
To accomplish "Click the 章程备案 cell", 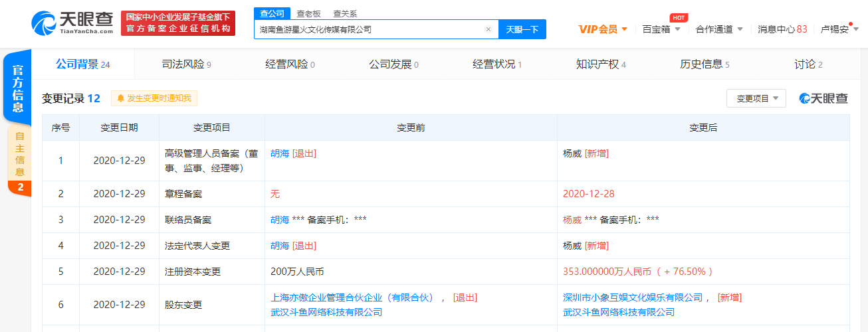I will point(212,194).
